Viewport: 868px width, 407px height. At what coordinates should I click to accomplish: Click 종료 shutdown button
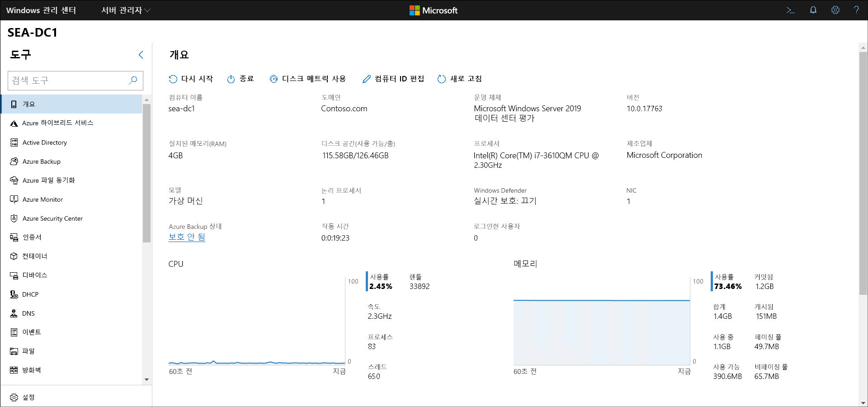tap(241, 79)
